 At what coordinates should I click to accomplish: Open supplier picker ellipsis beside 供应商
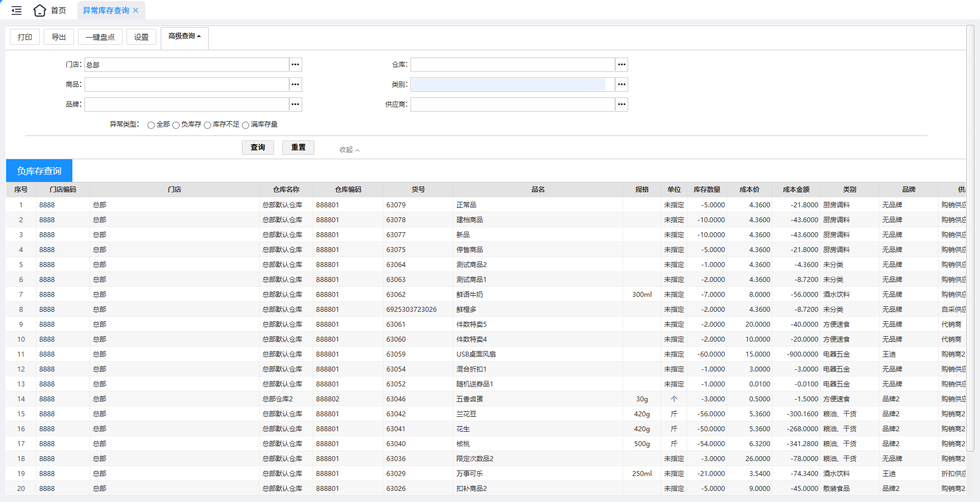click(x=621, y=104)
